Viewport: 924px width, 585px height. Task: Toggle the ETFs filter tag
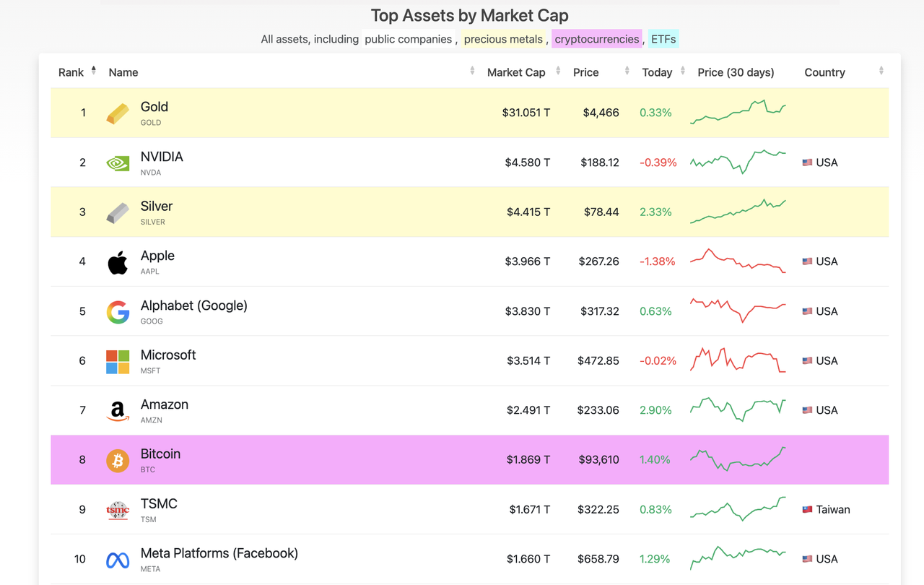point(663,39)
